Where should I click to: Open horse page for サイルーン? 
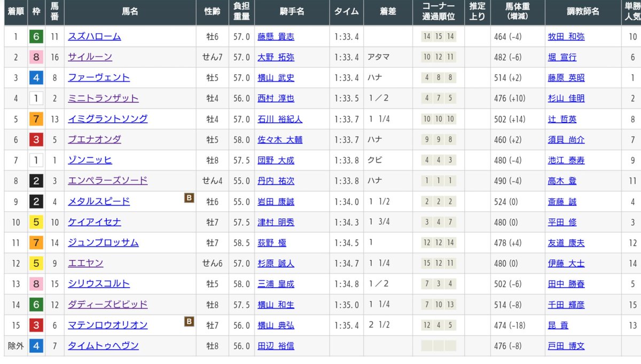90,57
